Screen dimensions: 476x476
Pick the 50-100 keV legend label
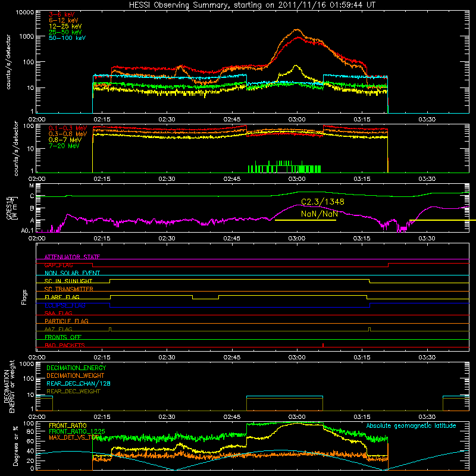click(67, 38)
